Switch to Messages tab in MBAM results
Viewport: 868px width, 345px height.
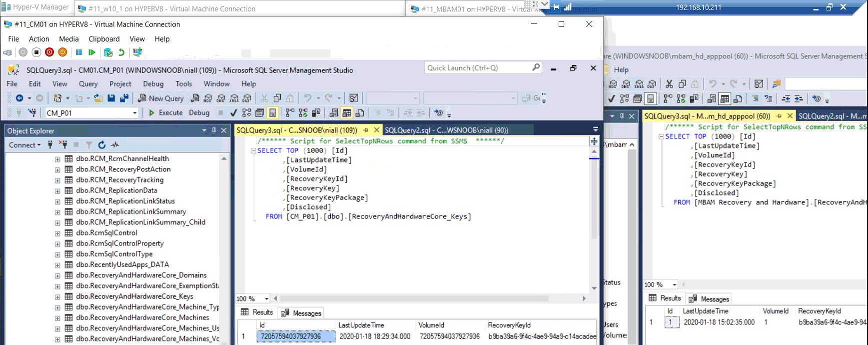click(x=709, y=299)
